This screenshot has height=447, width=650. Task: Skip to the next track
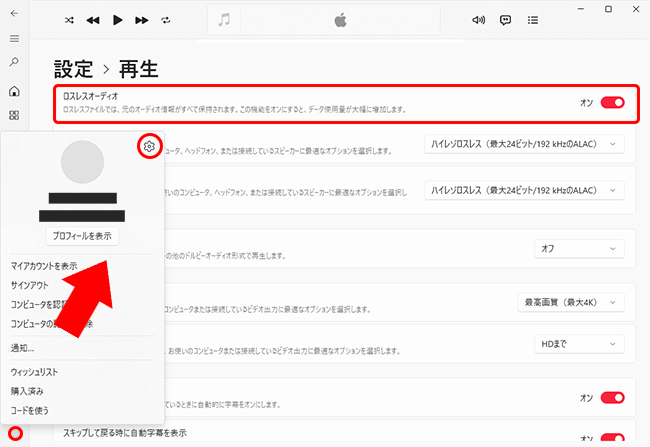point(142,20)
